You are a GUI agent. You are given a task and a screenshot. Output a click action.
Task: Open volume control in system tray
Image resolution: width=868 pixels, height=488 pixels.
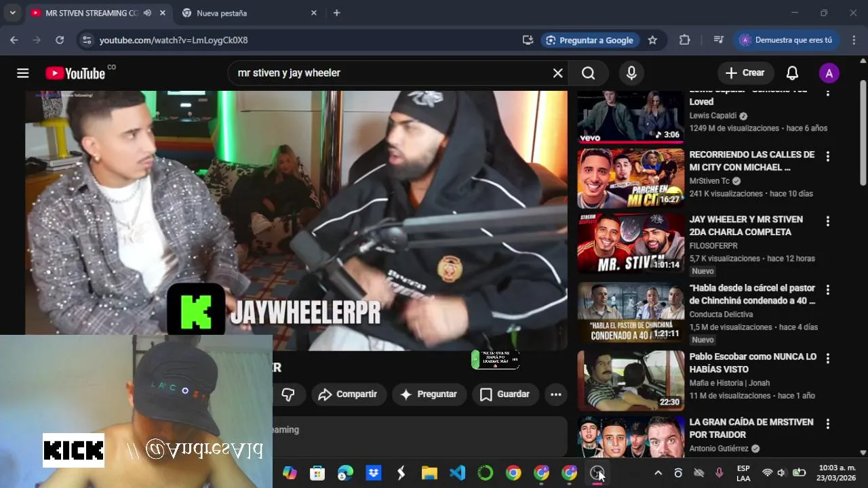point(781,473)
